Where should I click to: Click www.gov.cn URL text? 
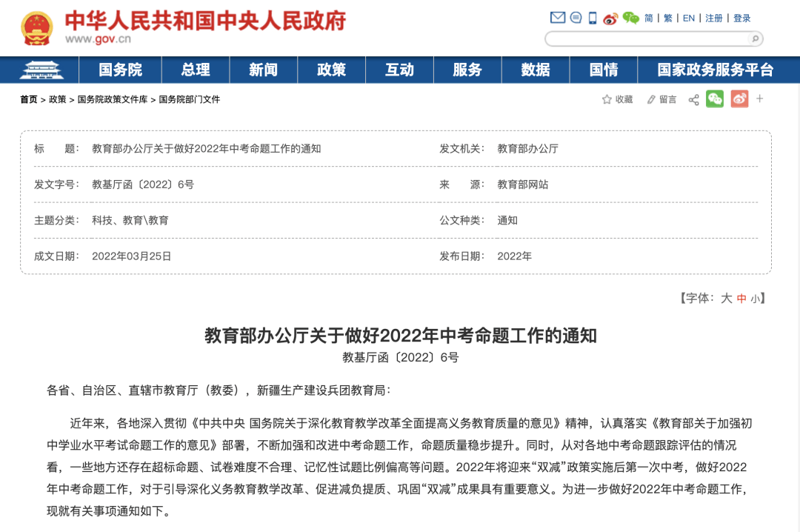click(98, 39)
